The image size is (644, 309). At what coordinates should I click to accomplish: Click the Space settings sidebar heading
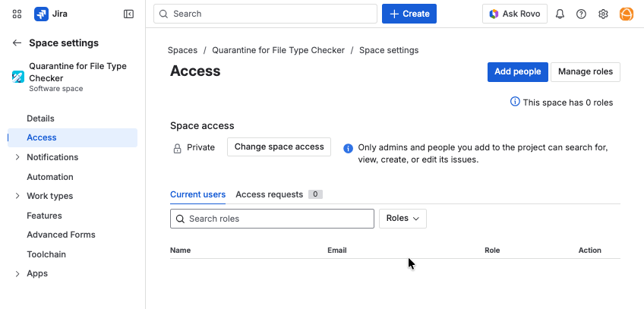pos(64,43)
